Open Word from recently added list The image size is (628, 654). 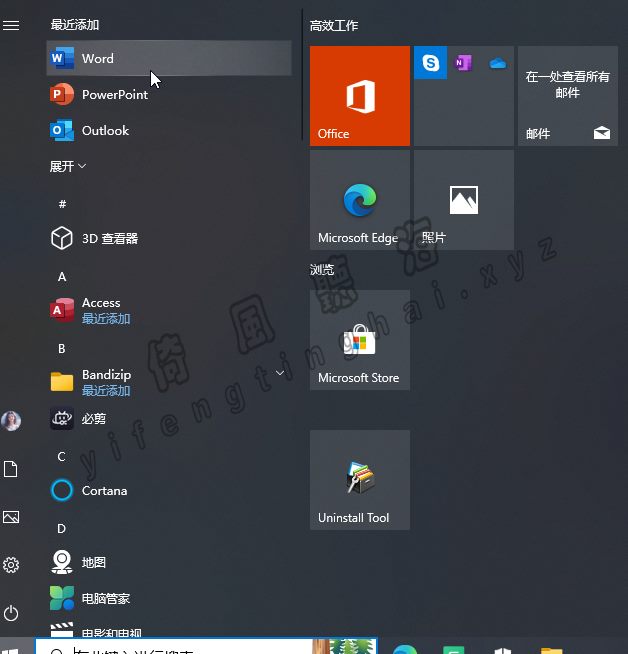tap(168, 58)
